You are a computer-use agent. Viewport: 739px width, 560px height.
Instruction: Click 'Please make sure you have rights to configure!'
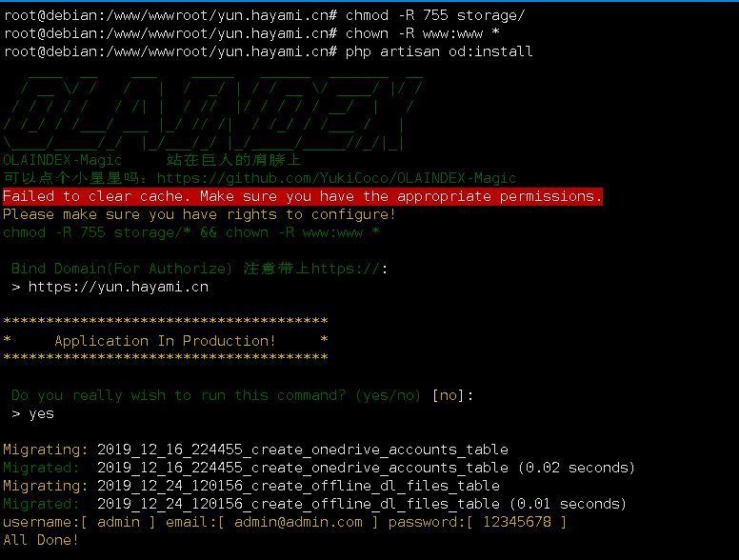click(x=199, y=214)
